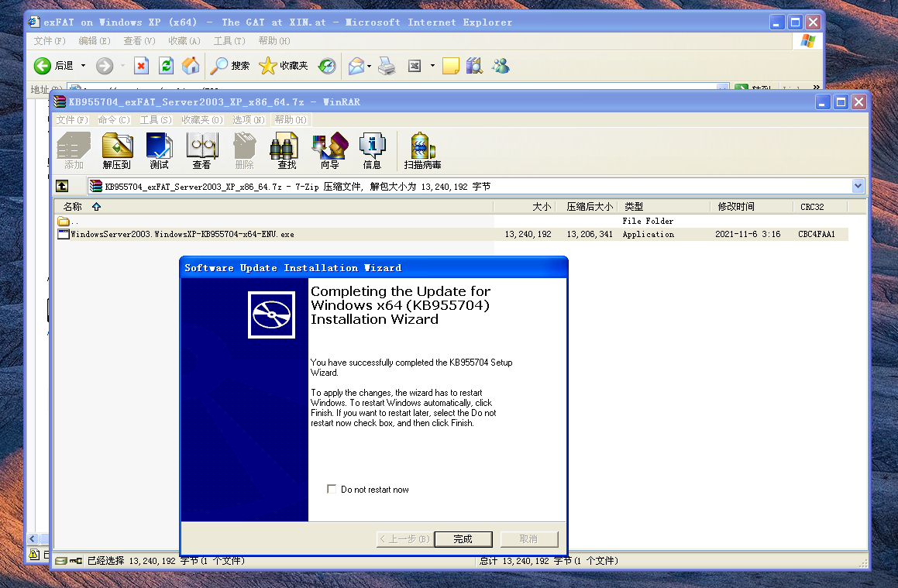Open the Favorites (收藏夹) star in Internet Explorer
This screenshot has height=588, width=898.
(284, 66)
